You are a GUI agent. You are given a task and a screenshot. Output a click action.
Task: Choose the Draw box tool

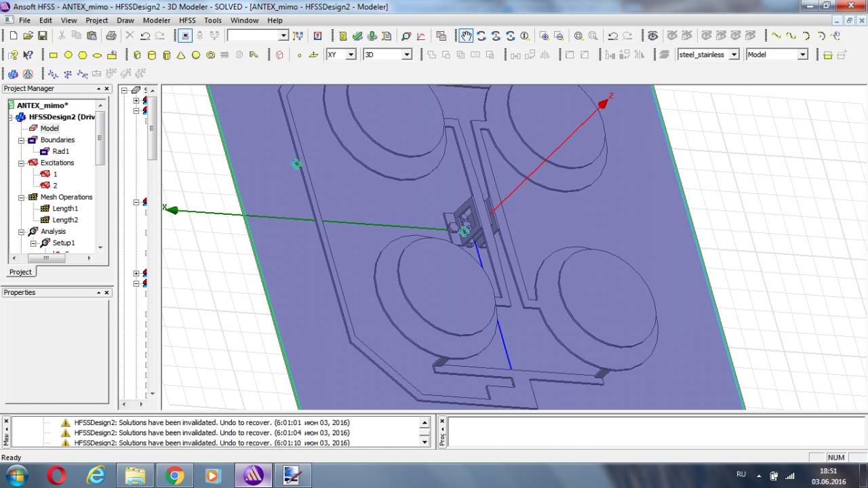(x=137, y=55)
